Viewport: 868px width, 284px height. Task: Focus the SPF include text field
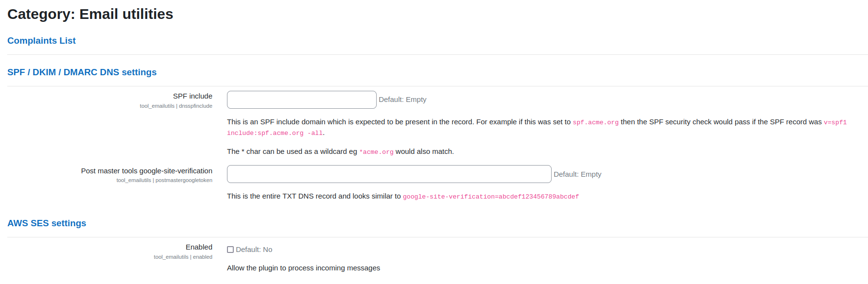[x=301, y=100]
